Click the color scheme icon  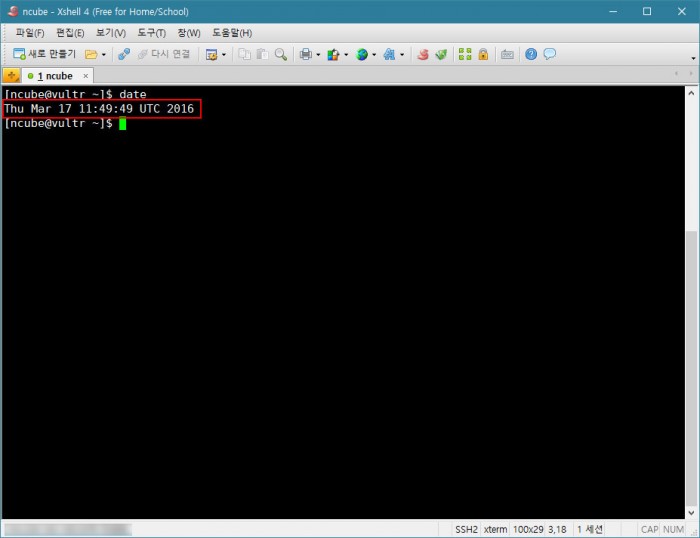[x=333, y=54]
